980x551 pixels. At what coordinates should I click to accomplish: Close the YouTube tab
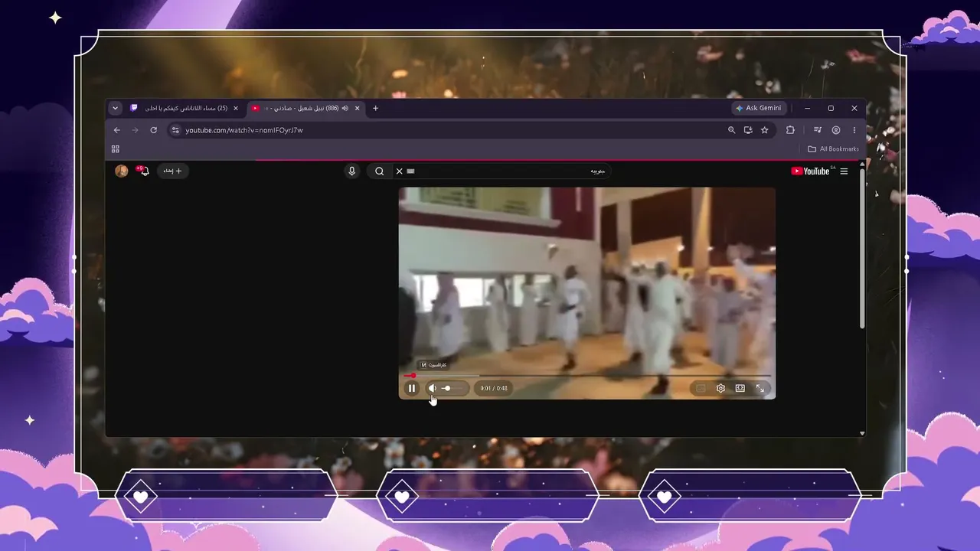(357, 108)
